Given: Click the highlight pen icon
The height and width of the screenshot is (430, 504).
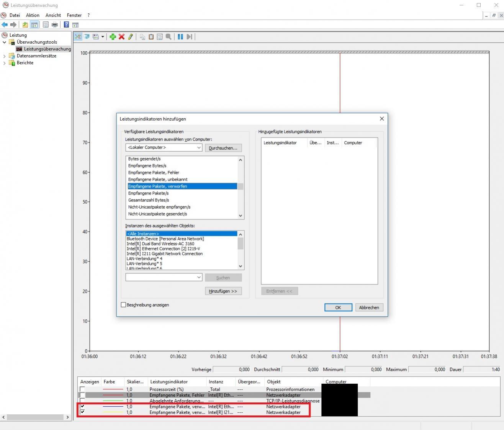Looking at the screenshot, I should 130,37.
